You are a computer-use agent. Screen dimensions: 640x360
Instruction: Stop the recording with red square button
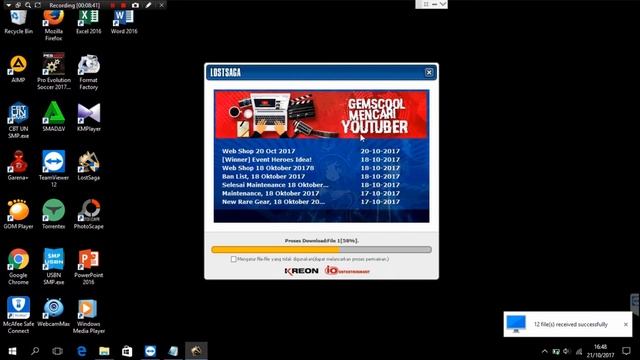point(123,5)
